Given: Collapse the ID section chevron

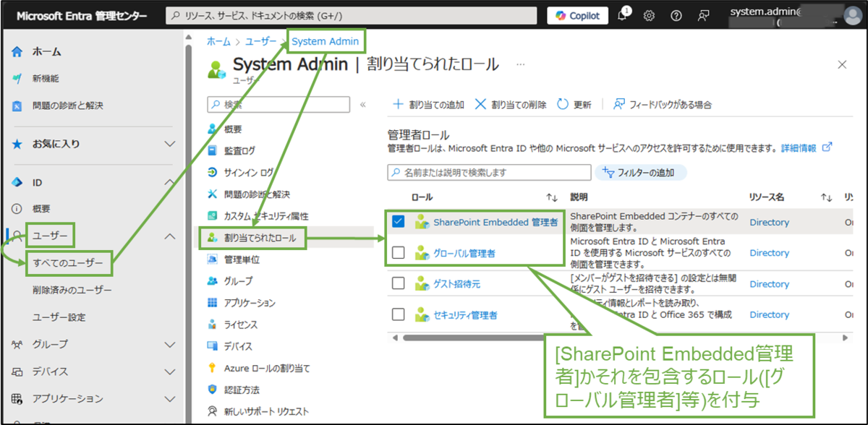Looking at the screenshot, I should click(170, 182).
